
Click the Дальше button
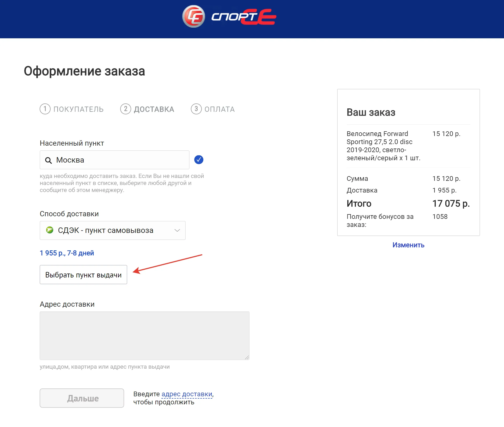point(82,398)
